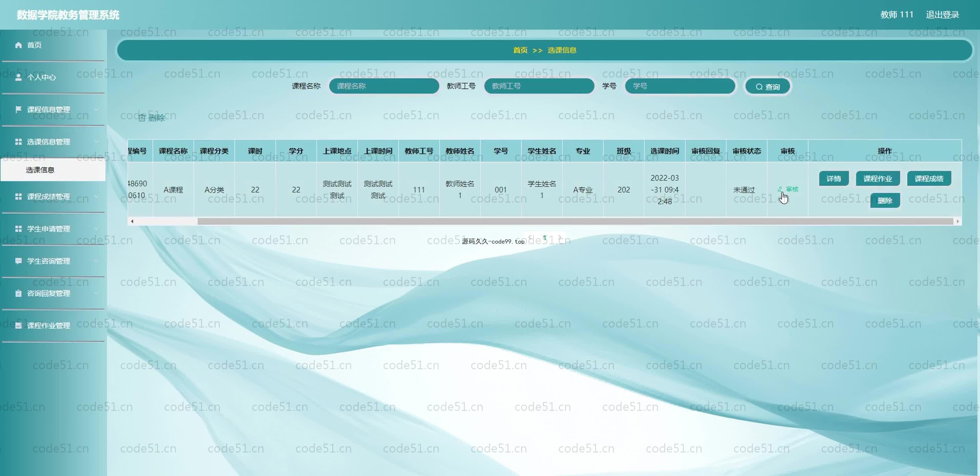This screenshot has height=476, width=980.
Task: Click the 学号 cell showing 001
Action: [501, 189]
